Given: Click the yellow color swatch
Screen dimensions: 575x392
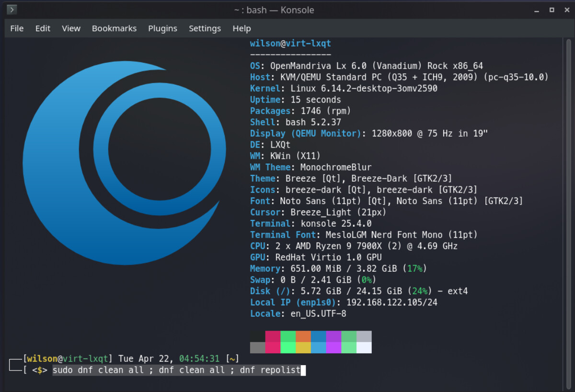Looking at the screenshot, I should [x=303, y=347].
